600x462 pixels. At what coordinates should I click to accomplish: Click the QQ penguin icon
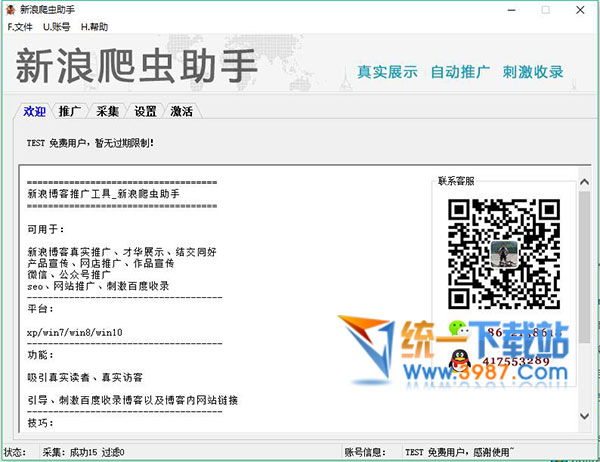coord(460,361)
